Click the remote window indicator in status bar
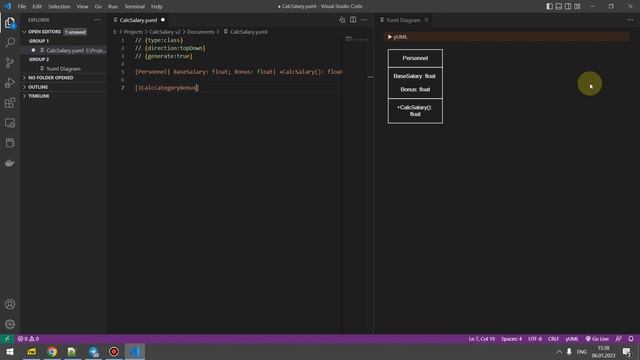The width and height of the screenshot is (640, 360). [7, 339]
